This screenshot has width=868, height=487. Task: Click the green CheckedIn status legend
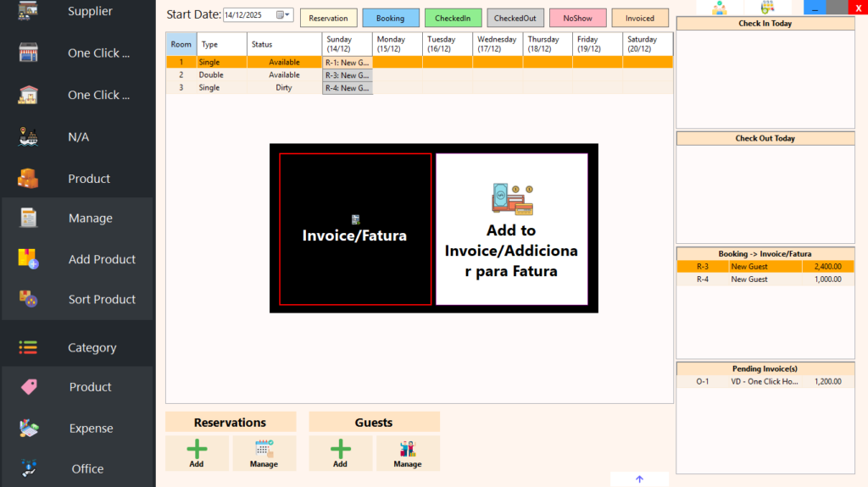453,19
